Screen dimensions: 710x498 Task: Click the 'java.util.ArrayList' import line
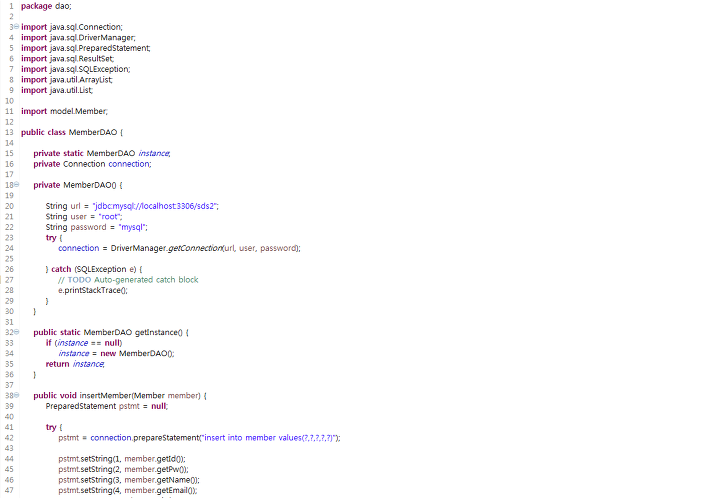[67, 80]
